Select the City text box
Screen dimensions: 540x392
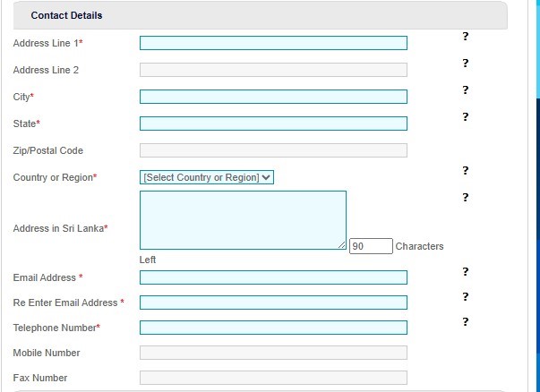[x=273, y=97]
